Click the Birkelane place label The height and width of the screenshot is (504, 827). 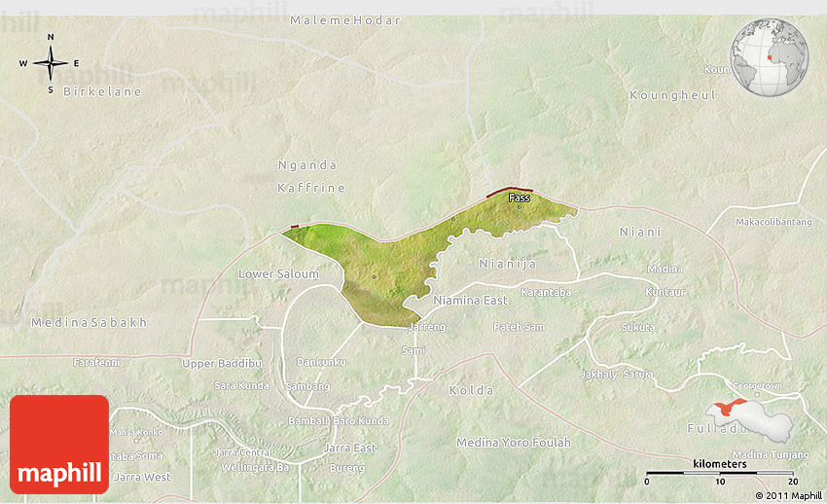click(x=102, y=91)
